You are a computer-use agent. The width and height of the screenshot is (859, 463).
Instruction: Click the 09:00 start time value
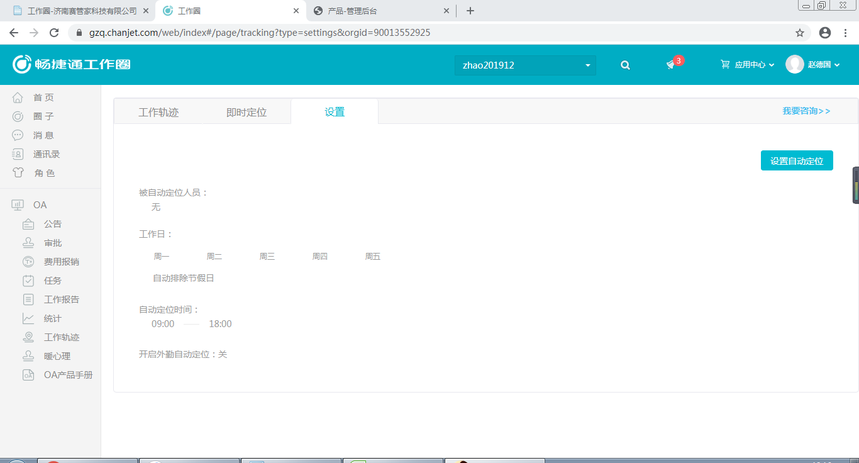pyautogui.click(x=163, y=324)
